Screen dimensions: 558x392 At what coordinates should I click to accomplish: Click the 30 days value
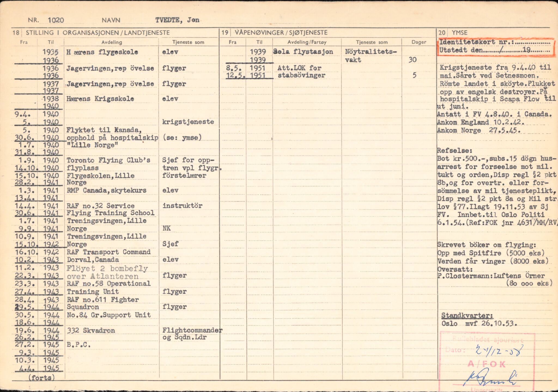413,60
